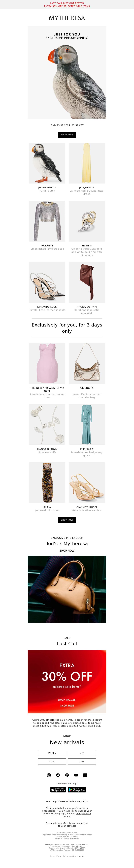The image size is (134, 868).
Task: Open the Facebook social icon
Action: [x=58, y=775]
